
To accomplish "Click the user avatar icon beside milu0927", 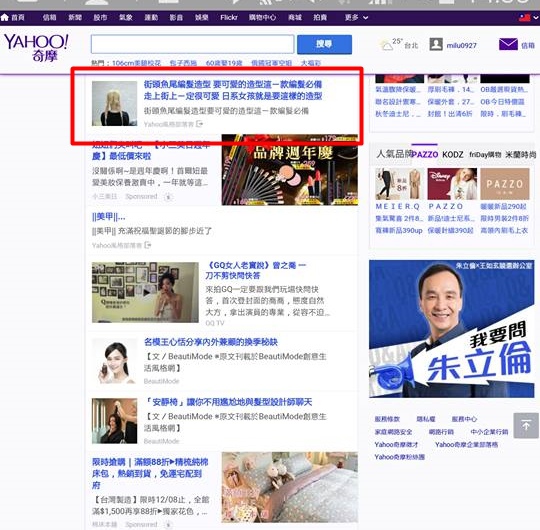I will pyautogui.click(x=436, y=44).
